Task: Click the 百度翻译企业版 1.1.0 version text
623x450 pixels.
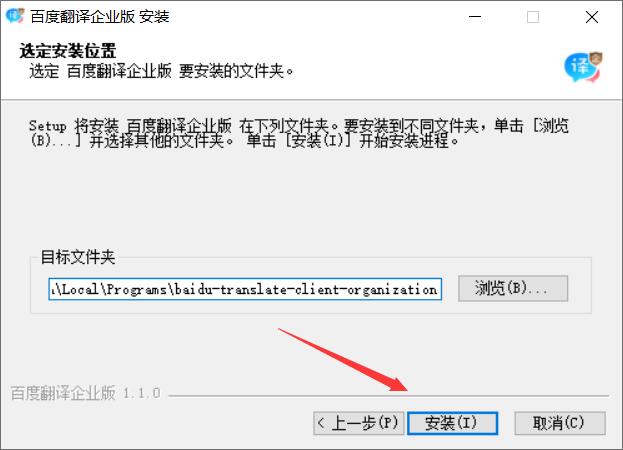Action: coord(85,393)
